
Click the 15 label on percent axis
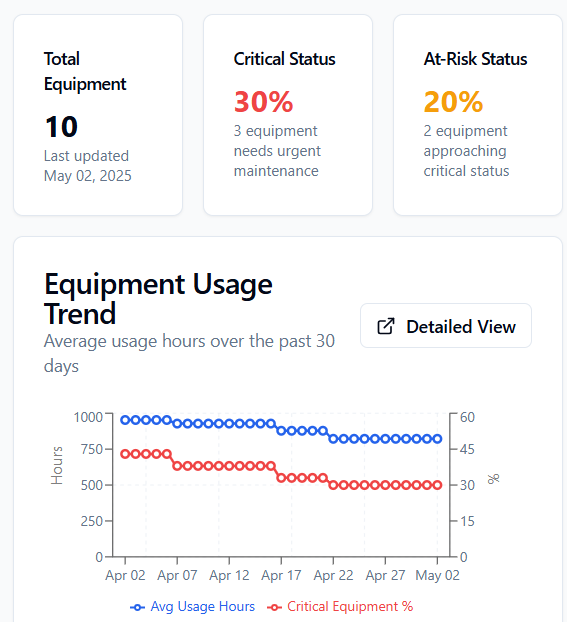pyautogui.click(x=467, y=521)
